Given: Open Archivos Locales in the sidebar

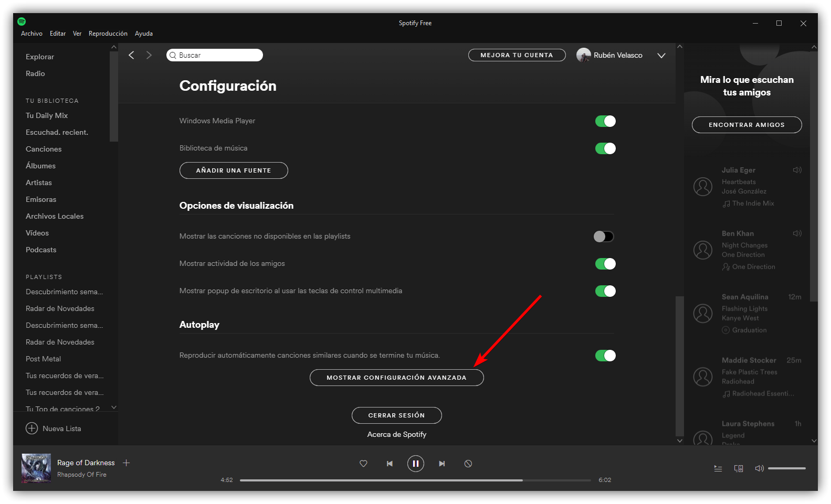Looking at the screenshot, I should 55,216.
